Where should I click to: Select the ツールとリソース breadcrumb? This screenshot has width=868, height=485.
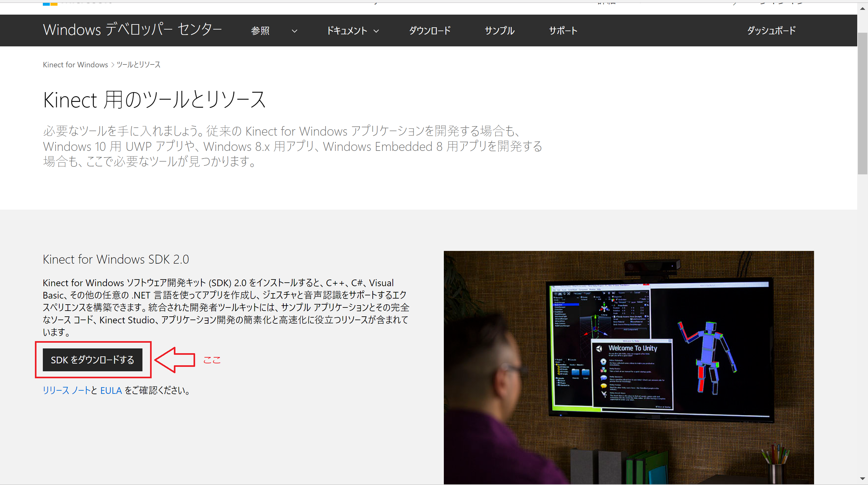(x=139, y=64)
